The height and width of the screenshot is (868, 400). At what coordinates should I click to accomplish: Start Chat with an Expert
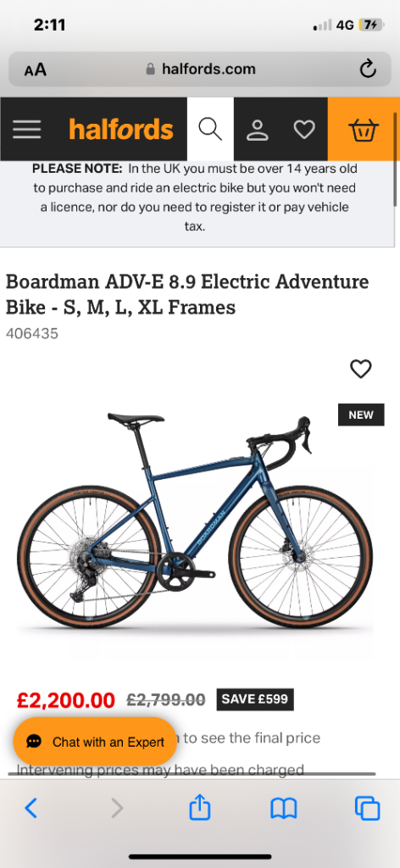click(x=95, y=742)
